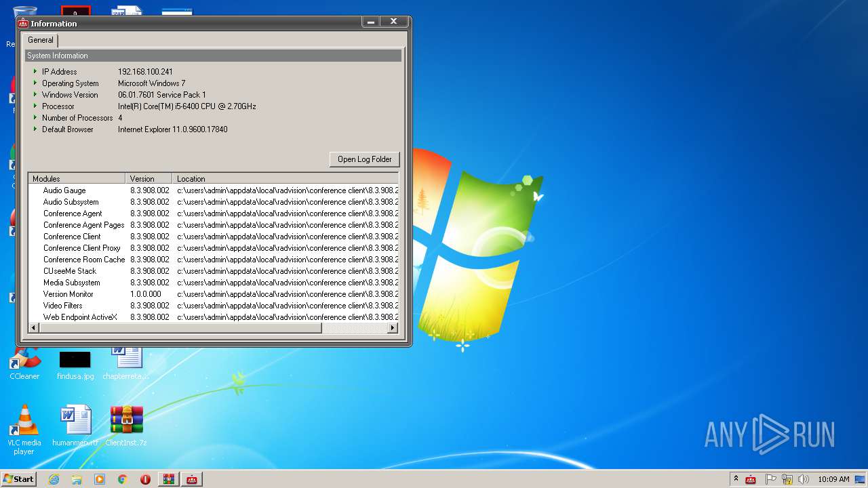Select the Media Subsystem module row
868x488 pixels.
[213, 283]
